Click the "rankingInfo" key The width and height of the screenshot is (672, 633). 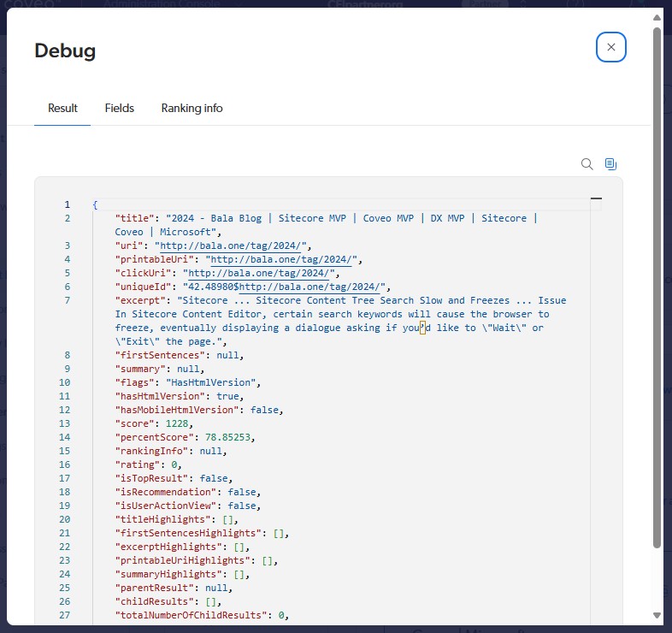tap(151, 451)
